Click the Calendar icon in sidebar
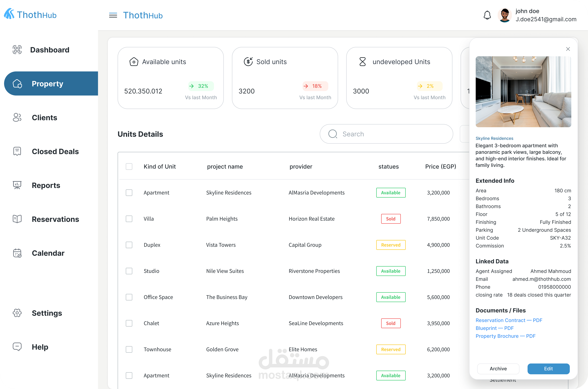 [17, 253]
